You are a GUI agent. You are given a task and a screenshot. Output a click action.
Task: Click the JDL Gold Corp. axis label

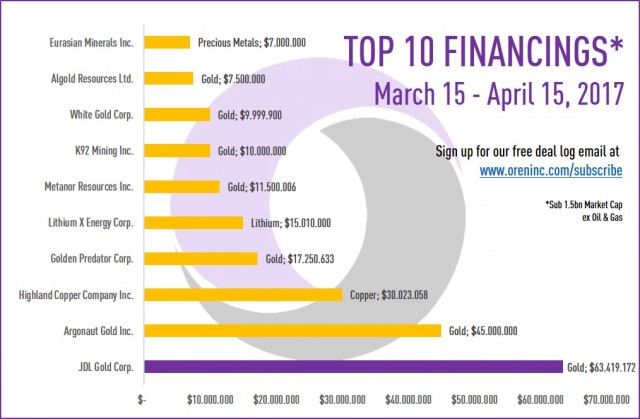pyautogui.click(x=106, y=367)
